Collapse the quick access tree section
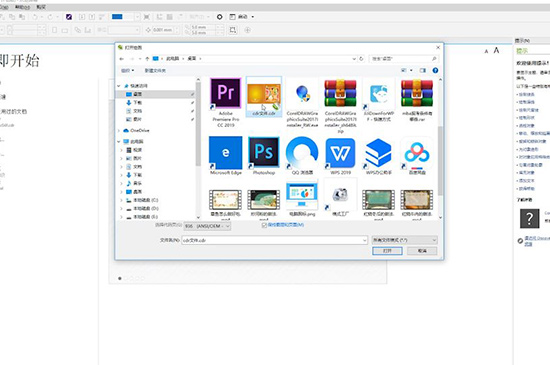Image resolution: width=550 pixels, height=365 pixels. (119, 86)
